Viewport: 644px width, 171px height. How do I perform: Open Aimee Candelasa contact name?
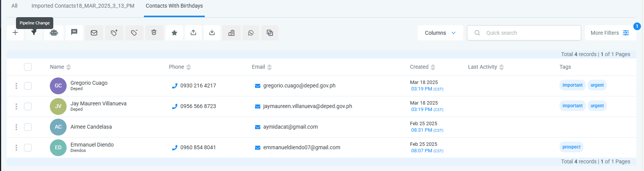pos(91,127)
